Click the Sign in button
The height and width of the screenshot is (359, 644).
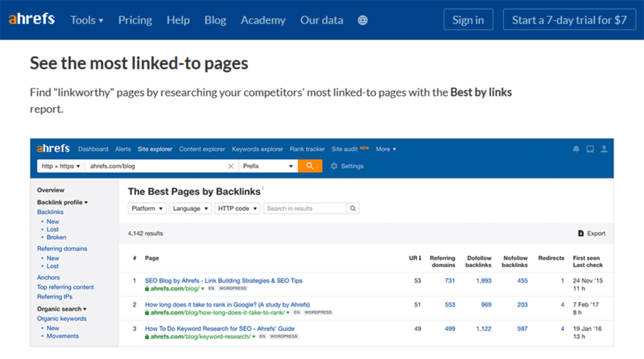tap(469, 19)
